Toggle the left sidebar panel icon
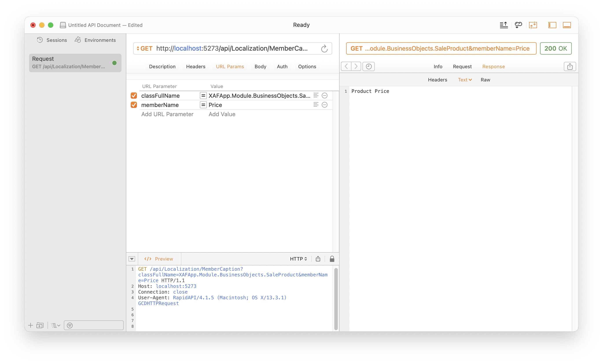The width and height of the screenshot is (603, 364). [x=552, y=25]
